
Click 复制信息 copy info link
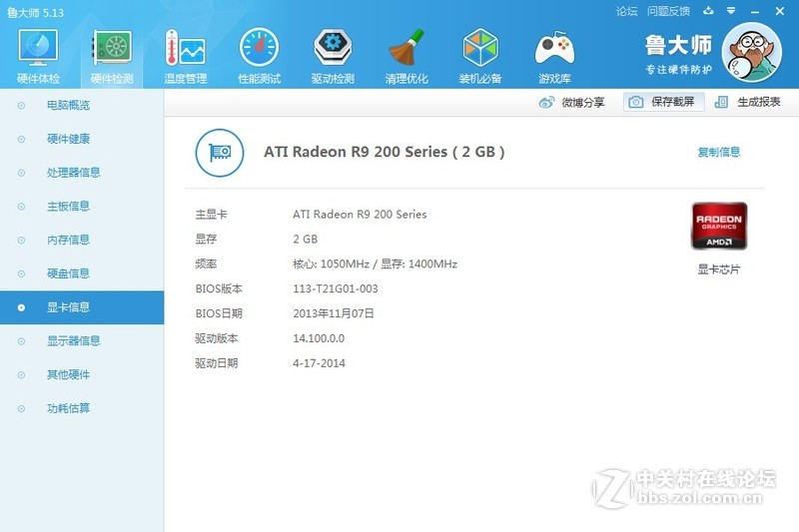coord(718,152)
